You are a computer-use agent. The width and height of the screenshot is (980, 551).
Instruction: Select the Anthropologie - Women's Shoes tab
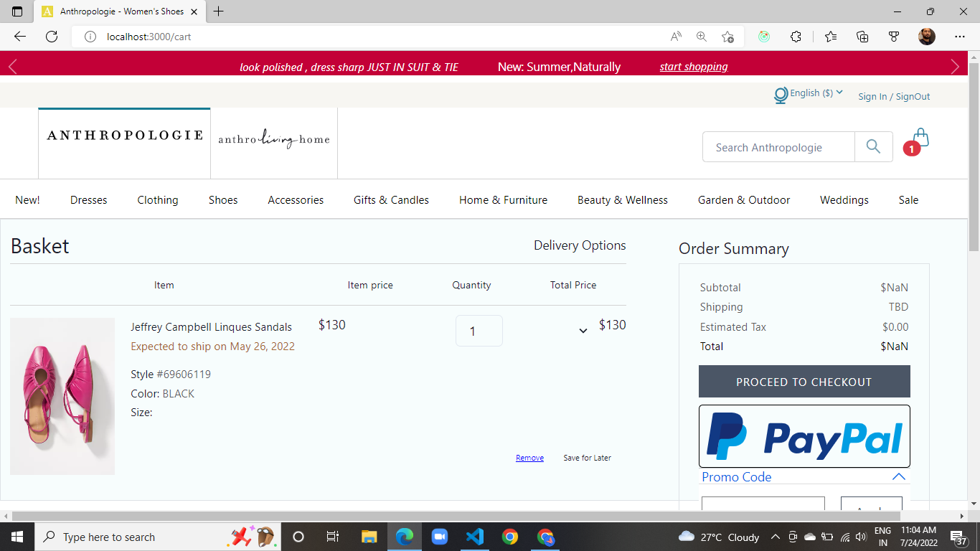[118, 11]
